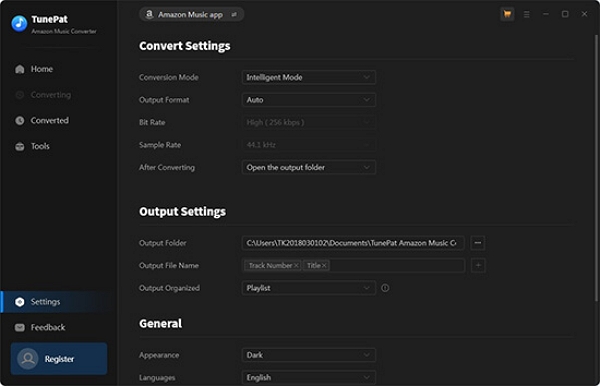Viewport: 600px width, 386px height.
Task: Click the Convert Settings heading
Action: (x=184, y=46)
